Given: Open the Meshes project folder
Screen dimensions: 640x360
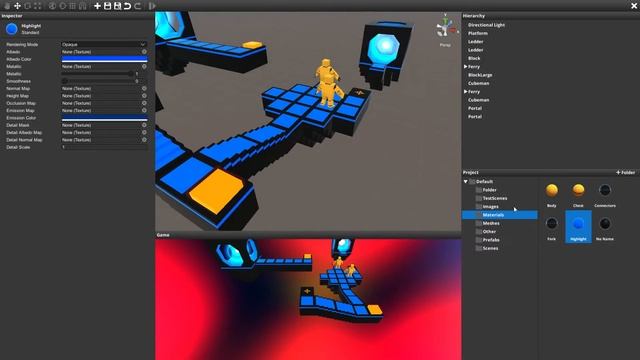Looking at the screenshot, I should tap(491, 224).
